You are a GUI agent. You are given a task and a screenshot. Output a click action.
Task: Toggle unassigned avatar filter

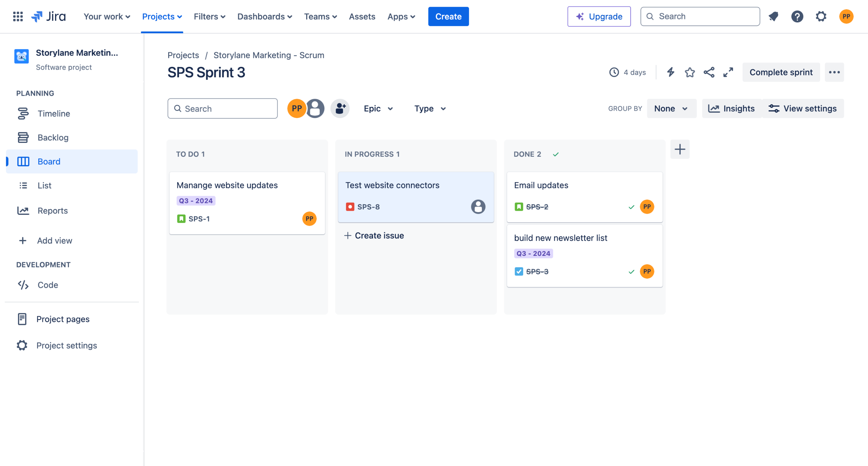tap(315, 109)
